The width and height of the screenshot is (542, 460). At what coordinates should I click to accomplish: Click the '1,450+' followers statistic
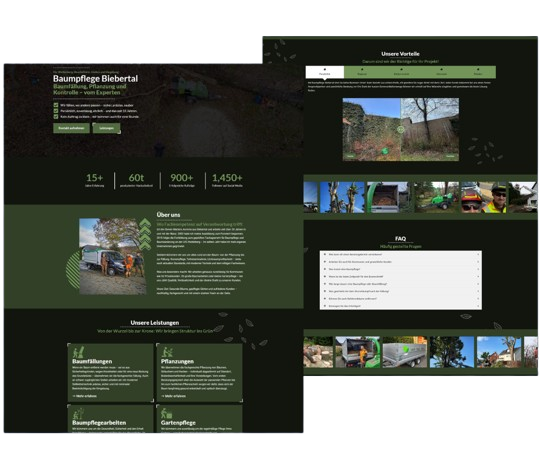tap(227, 178)
